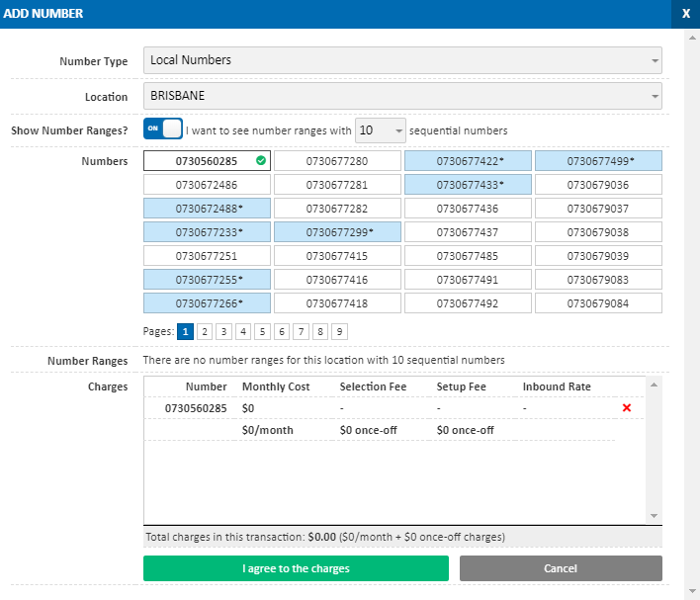This screenshot has height=600, width=700.
Task: Select premium number 0730677422*
Action: click(x=468, y=161)
